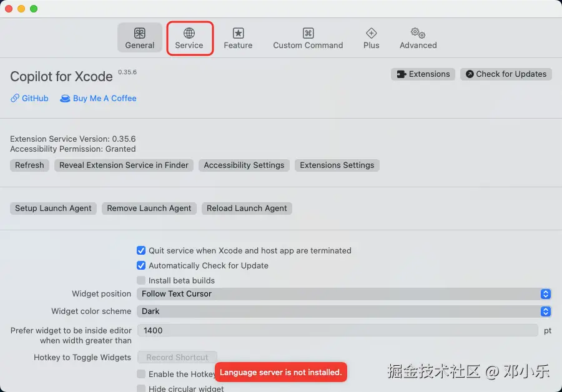Click the yellow minimize window button
Screen dimensions: 562x392
point(21,9)
